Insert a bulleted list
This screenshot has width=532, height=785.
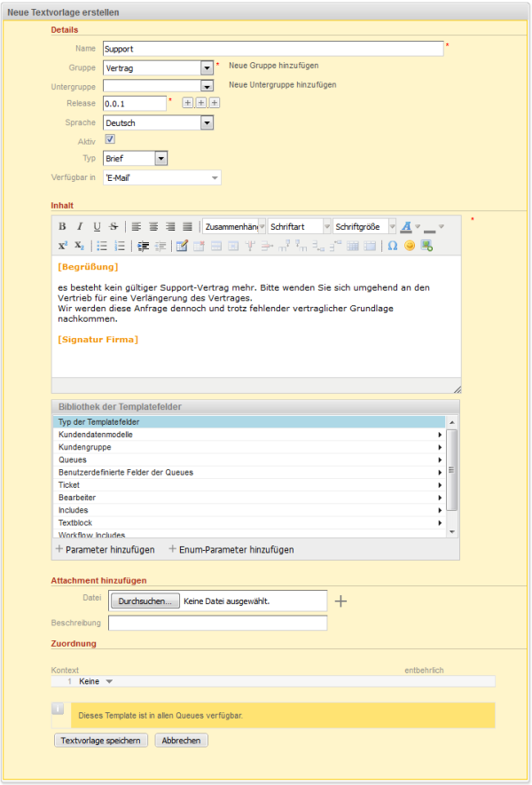[102, 246]
